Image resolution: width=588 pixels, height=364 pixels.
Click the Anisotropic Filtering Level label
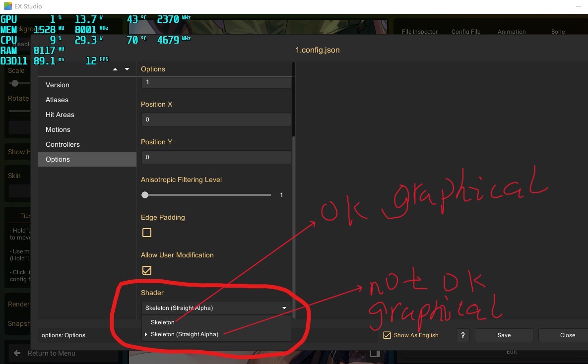181,180
